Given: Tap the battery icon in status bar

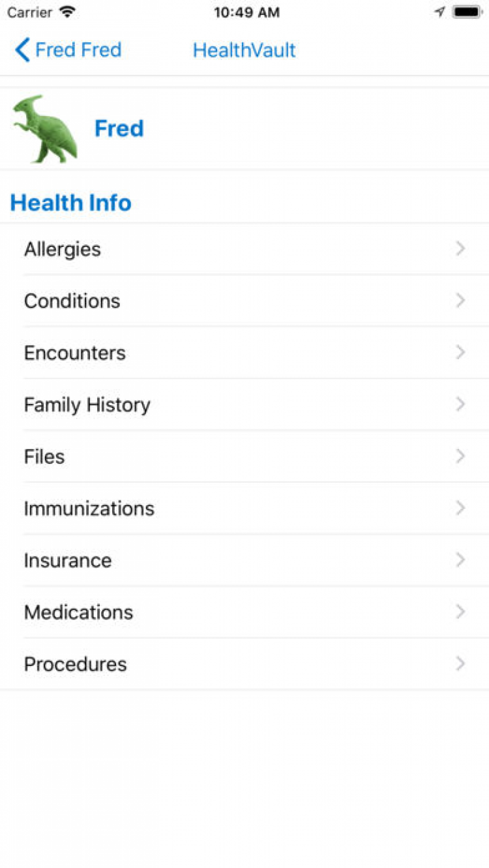Looking at the screenshot, I should coord(467,12).
